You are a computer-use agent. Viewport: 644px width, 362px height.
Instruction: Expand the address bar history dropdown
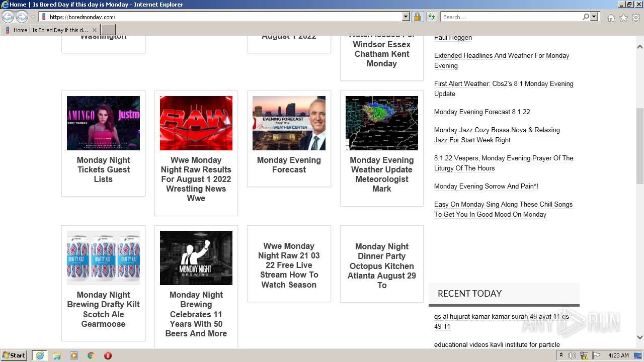point(406,17)
